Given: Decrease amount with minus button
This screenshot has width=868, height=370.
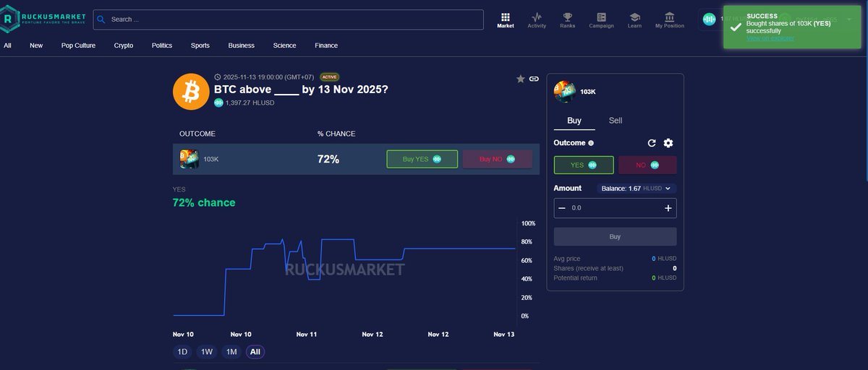Looking at the screenshot, I should pyautogui.click(x=561, y=208).
